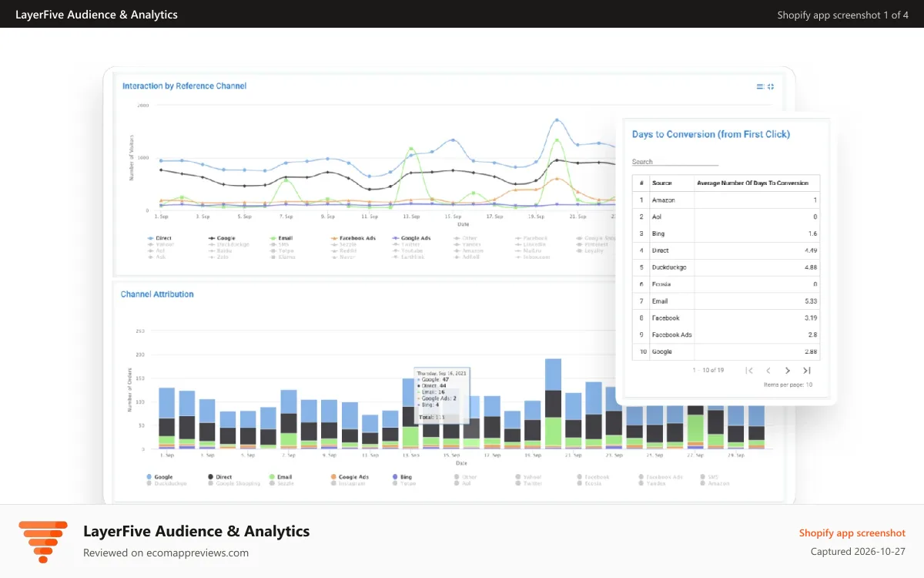Toggle Email series in Interaction chart legend

coord(281,238)
